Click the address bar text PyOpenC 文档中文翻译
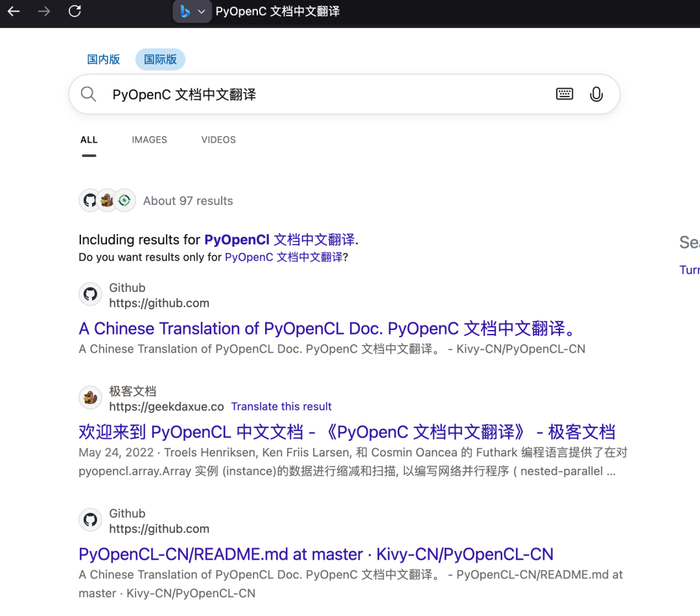This screenshot has width=700, height=616. pyautogui.click(x=277, y=11)
